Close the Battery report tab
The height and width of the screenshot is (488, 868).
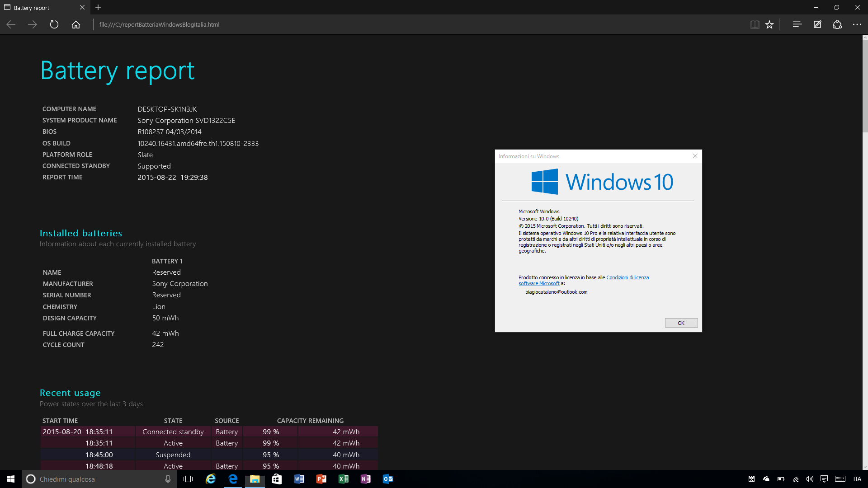click(x=82, y=7)
